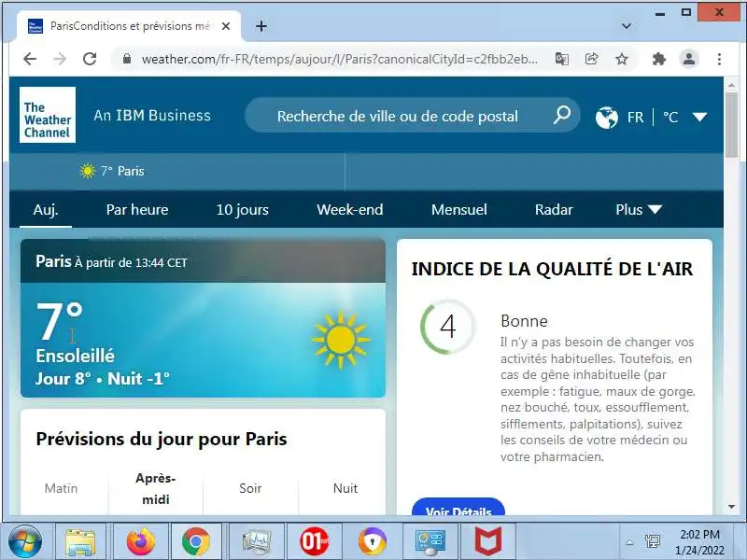Open the Mensuel tab
747x560 pixels.
459,209
